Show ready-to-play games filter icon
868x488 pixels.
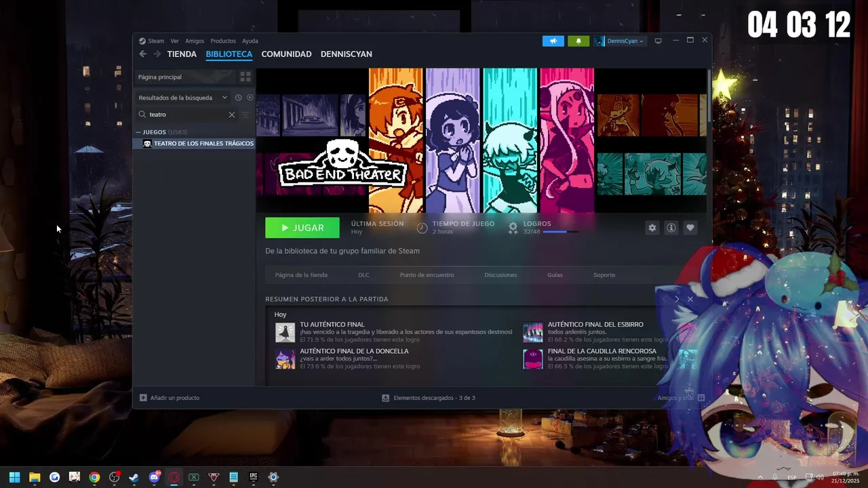[x=250, y=98]
